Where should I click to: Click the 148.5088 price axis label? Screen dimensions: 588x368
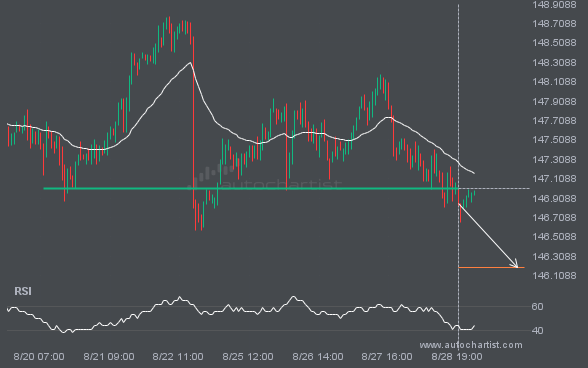click(x=554, y=43)
